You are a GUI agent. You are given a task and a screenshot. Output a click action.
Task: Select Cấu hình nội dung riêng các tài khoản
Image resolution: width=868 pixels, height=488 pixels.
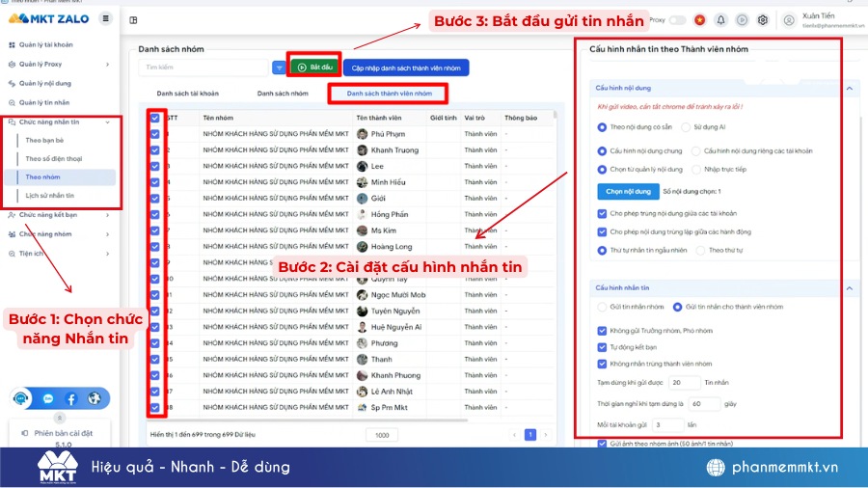click(x=695, y=151)
